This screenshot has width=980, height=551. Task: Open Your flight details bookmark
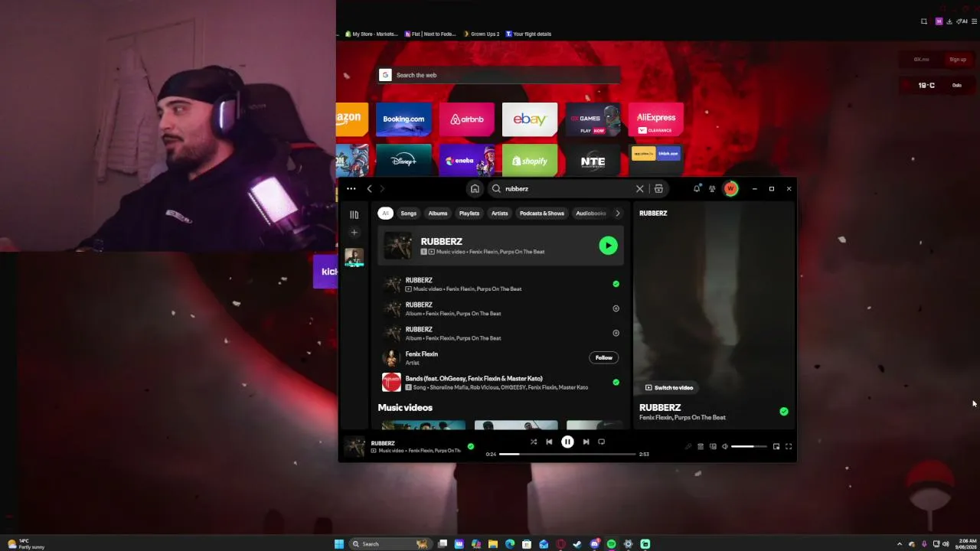pyautogui.click(x=528, y=34)
